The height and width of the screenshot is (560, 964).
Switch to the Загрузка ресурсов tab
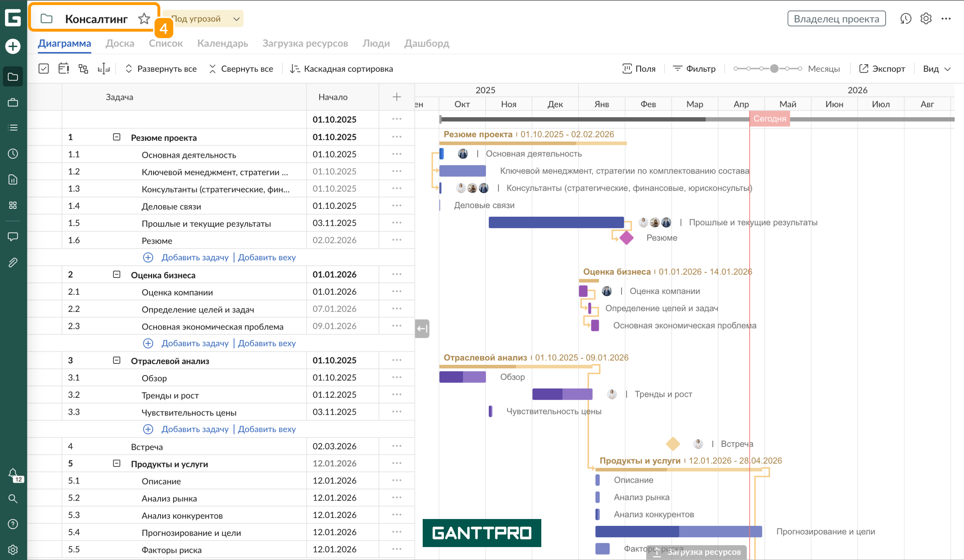(305, 43)
